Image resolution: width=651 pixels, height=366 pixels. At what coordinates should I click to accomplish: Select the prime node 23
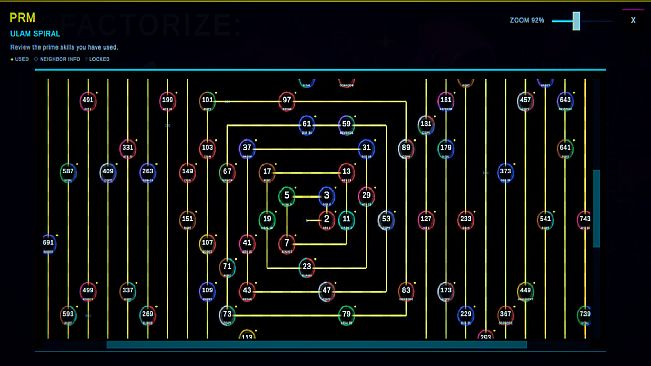(x=307, y=267)
